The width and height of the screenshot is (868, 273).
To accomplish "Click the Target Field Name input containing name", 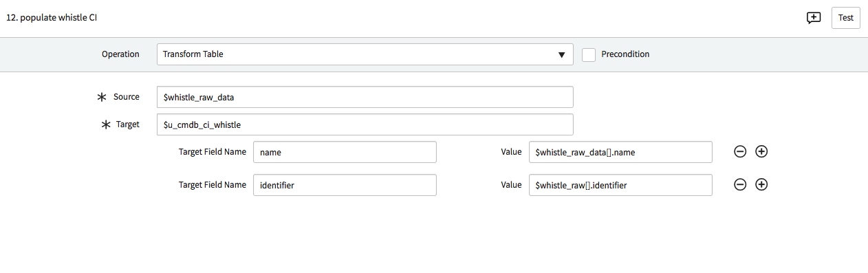I will [345, 152].
